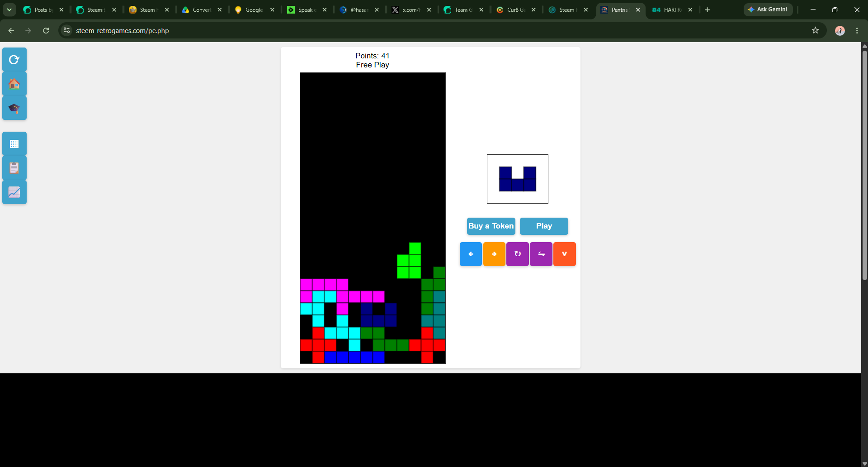View site information icon in address bar

pyautogui.click(x=67, y=30)
